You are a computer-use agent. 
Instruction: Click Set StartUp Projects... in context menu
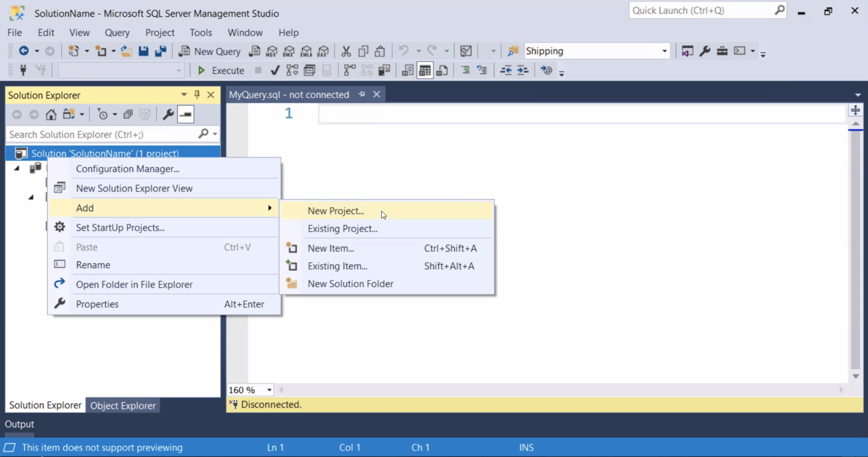(164, 227)
